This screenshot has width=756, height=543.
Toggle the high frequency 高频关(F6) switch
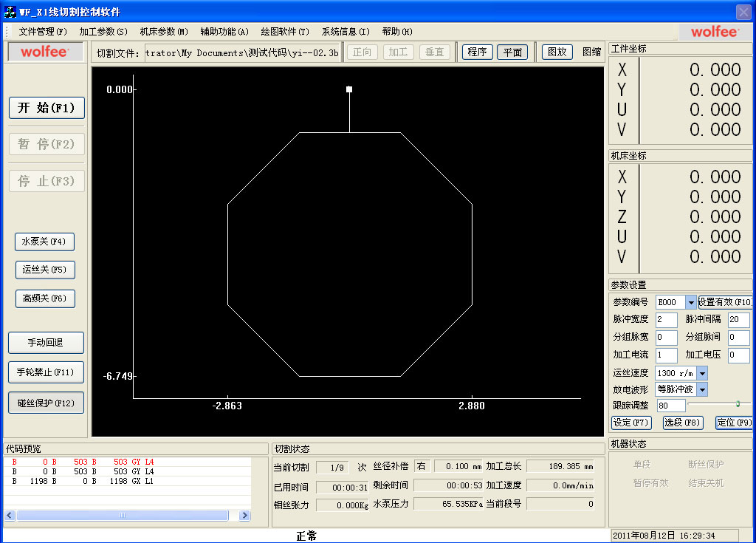coord(44,298)
